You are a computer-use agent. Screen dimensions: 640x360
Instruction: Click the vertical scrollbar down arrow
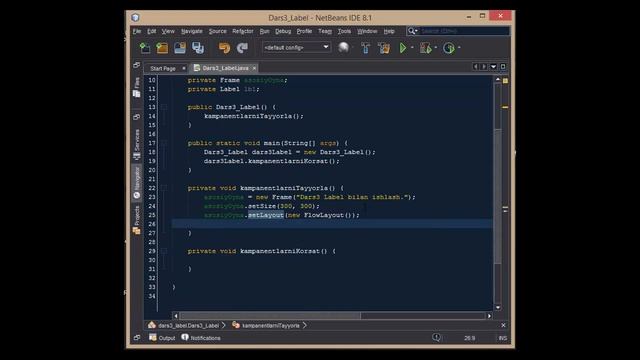pos(498,307)
